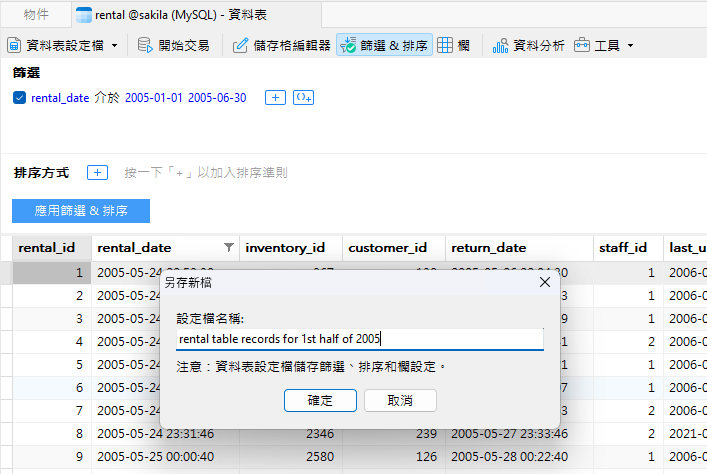707x474 pixels.
Task: Click 開始交易 begin transaction icon
Action: 145,45
